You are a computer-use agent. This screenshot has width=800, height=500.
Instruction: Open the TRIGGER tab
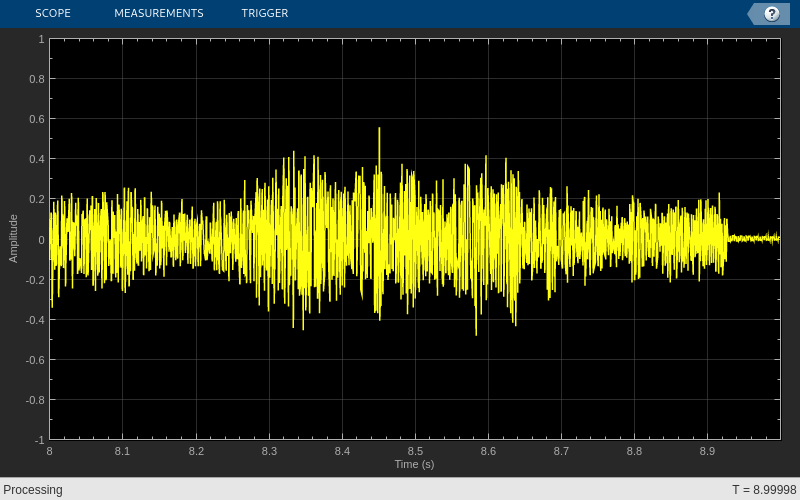tap(265, 13)
